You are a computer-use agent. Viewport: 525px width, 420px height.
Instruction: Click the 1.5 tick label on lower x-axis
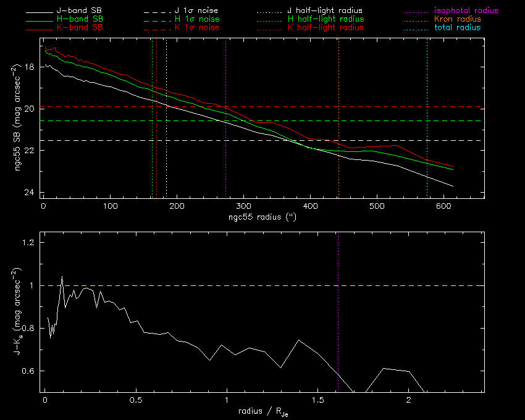click(x=318, y=400)
